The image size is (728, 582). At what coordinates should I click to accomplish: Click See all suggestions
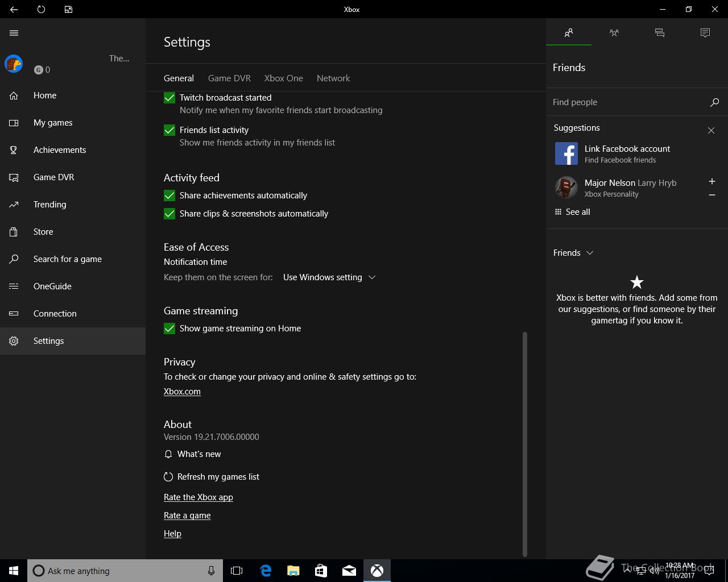pyautogui.click(x=572, y=212)
